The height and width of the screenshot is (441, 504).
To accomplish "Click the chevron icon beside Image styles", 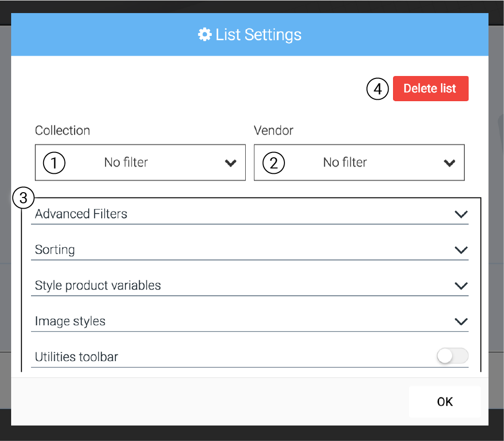I will [461, 321].
